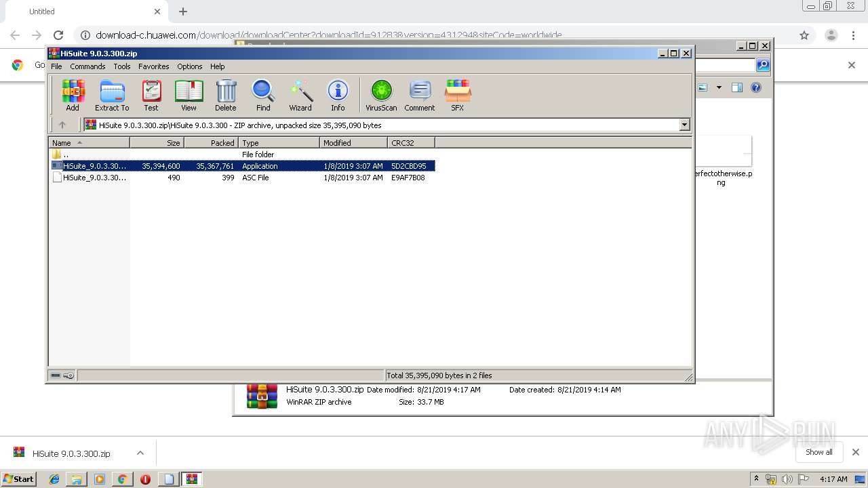This screenshot has height=488, width=868.
Task: Expand the WinRAR address path dropdown
Action: 684,125
